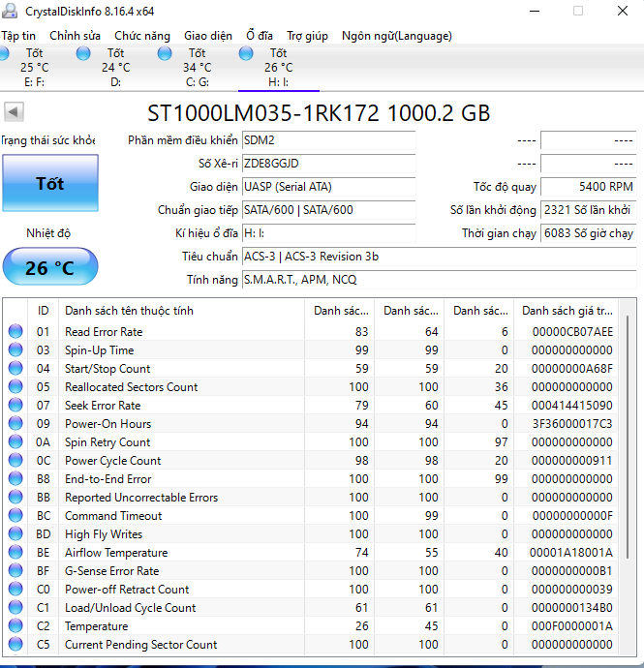Click the Power-On Hours attribute name
Viewport: 644px width, 668px height.
click(107, 423)
